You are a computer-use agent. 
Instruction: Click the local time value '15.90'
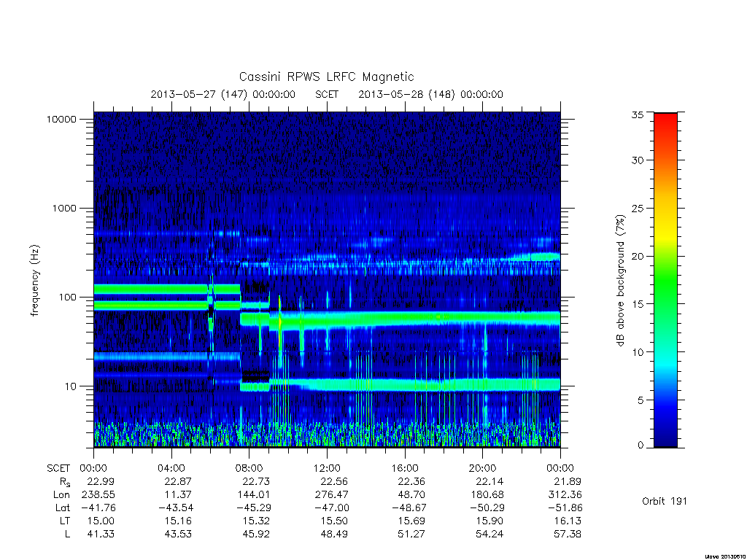point(489,521)
